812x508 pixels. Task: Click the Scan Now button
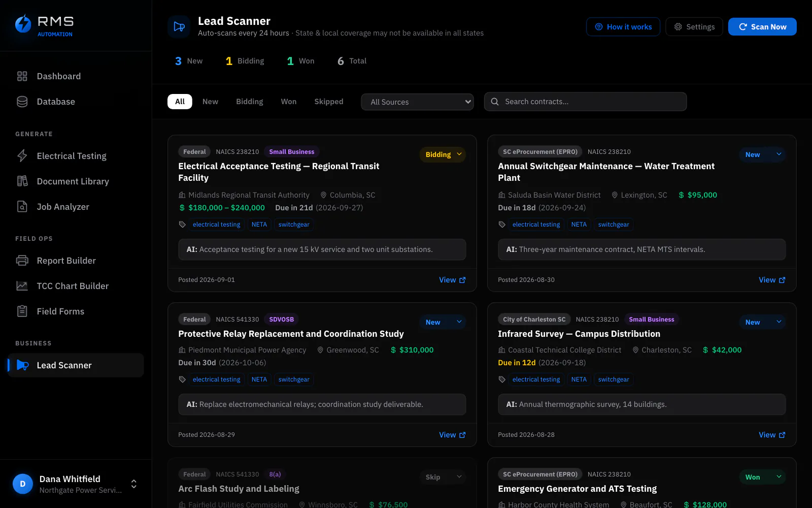click(x=762, y=27)
